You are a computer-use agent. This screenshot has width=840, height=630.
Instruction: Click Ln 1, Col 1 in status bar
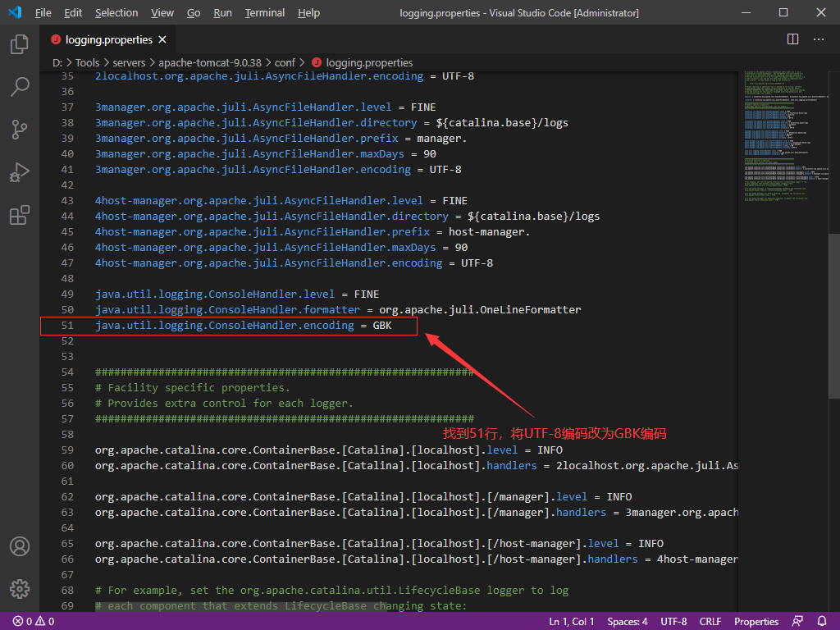(571, 622)
